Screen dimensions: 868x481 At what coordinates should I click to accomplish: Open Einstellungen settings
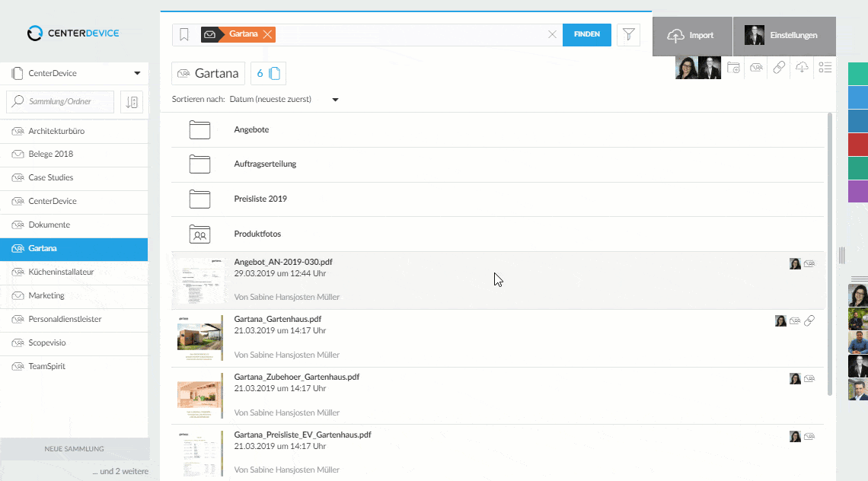784,36
